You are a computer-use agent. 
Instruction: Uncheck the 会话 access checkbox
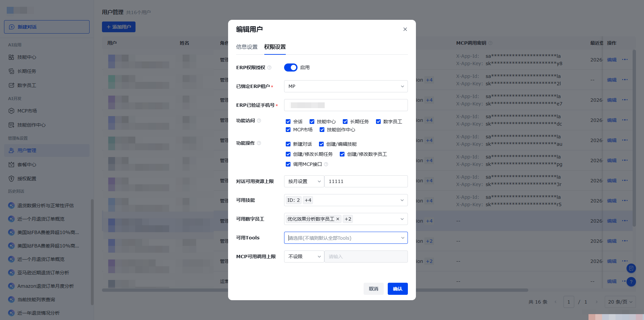tap(288, 122)
